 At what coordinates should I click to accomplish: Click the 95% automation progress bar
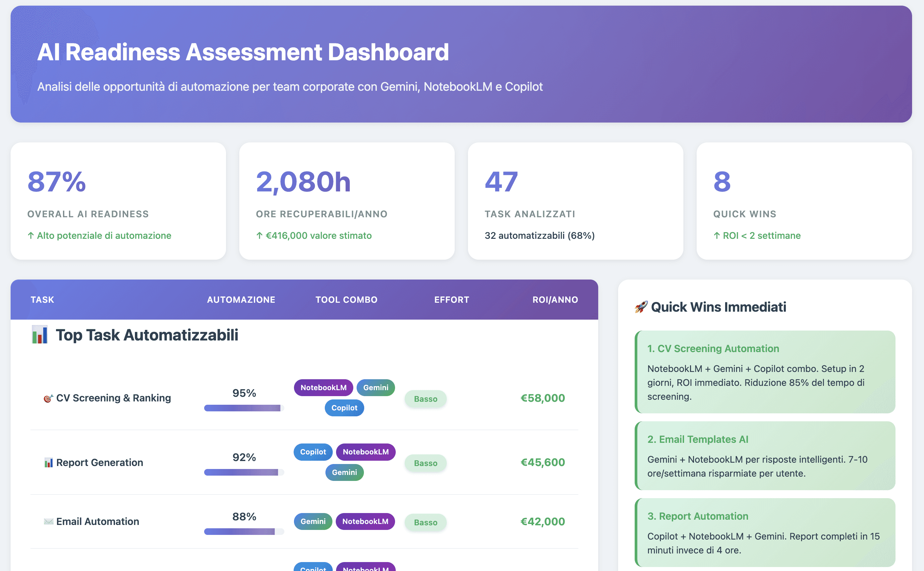pyautogui.click(x=244, y=408)
